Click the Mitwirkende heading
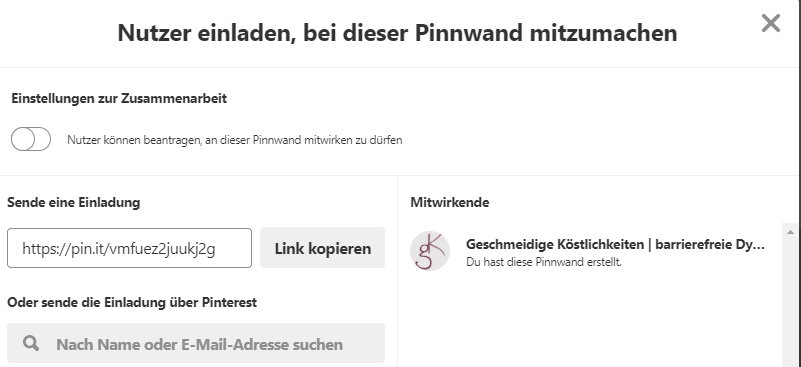Screen dimensions: 801x367 pyautogui.click(x=450, y=202)
